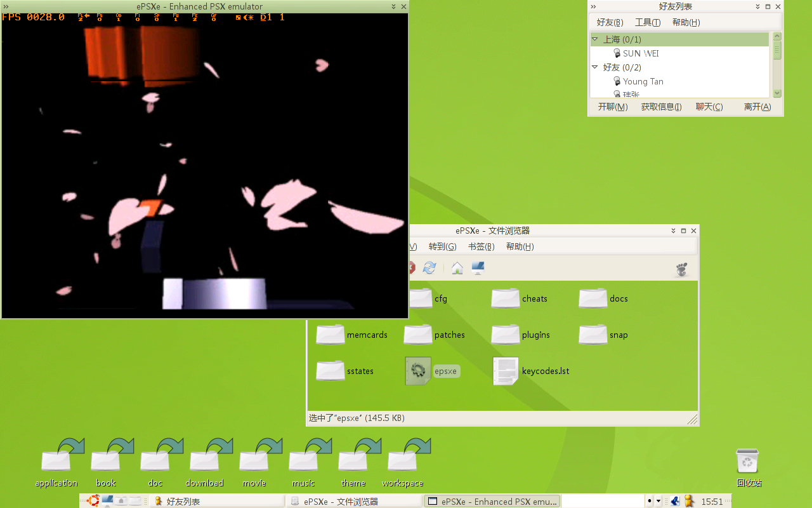The width and height of the screenshot is (812, 508).
Task: Open the 好友(B) menu
Action: point(610,22)
